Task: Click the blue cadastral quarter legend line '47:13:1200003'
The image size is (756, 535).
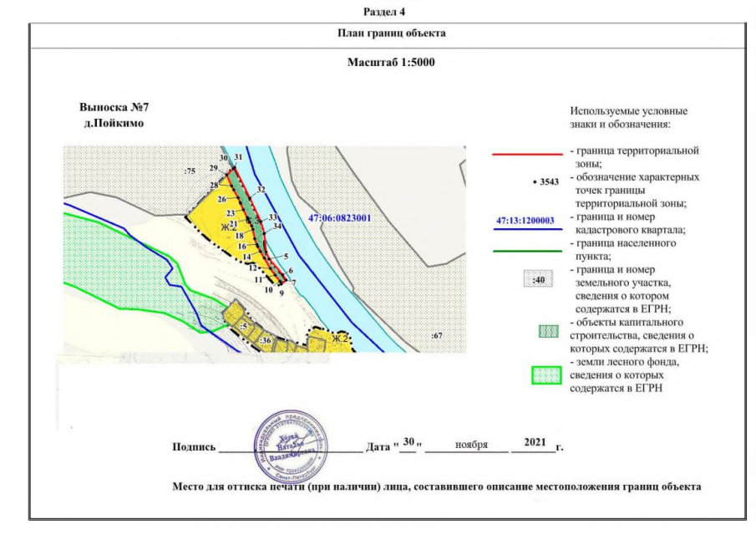Action: [526, 222]
